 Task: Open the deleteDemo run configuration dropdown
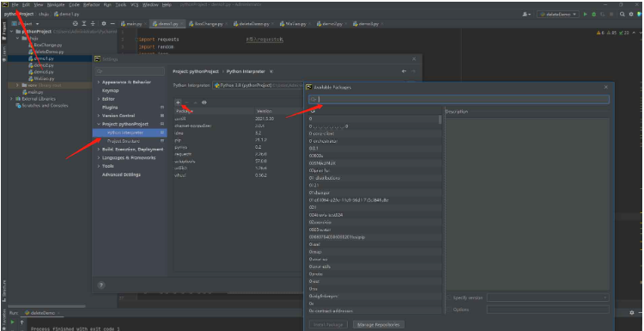click(558, 14)
